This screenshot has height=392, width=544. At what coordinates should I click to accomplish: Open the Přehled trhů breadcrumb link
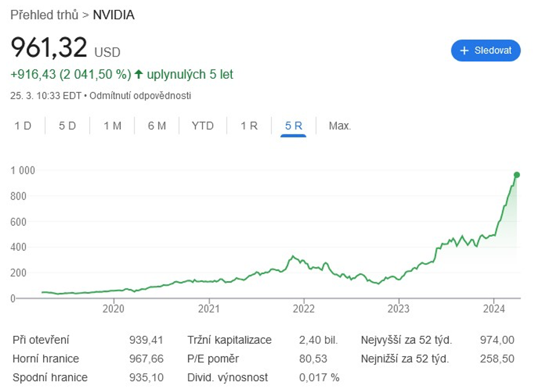(45, 15)
